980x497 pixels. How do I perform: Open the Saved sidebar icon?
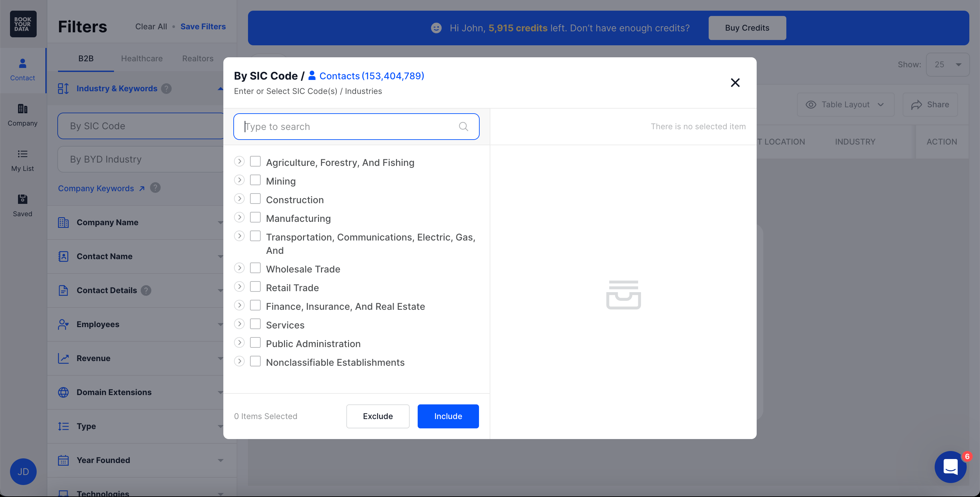(22, 205)
